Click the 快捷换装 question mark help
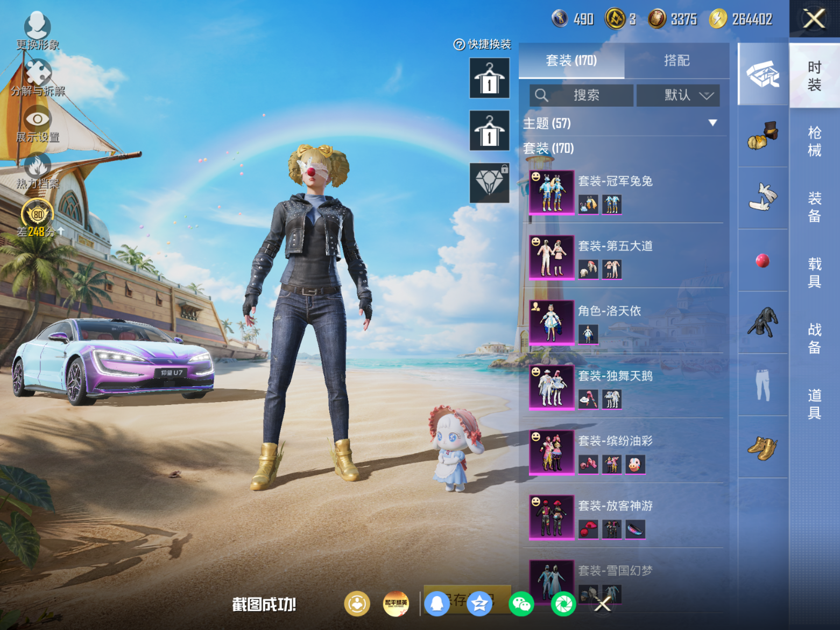This screenshot has width=840, height=630. click(x=459, y=45)
